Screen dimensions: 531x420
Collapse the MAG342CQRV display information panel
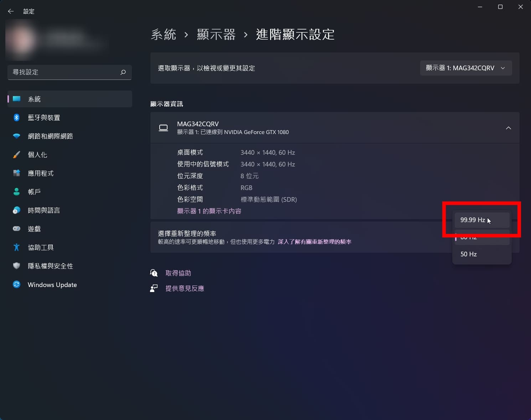[509, 128]
